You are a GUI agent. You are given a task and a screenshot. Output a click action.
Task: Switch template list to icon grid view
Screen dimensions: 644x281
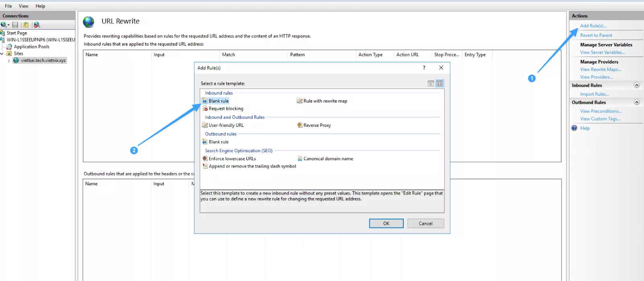pos(440,83)
